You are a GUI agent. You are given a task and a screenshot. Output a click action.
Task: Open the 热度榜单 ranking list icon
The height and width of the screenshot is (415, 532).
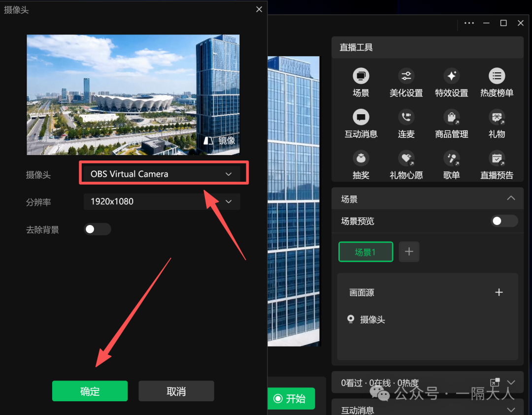497,76
